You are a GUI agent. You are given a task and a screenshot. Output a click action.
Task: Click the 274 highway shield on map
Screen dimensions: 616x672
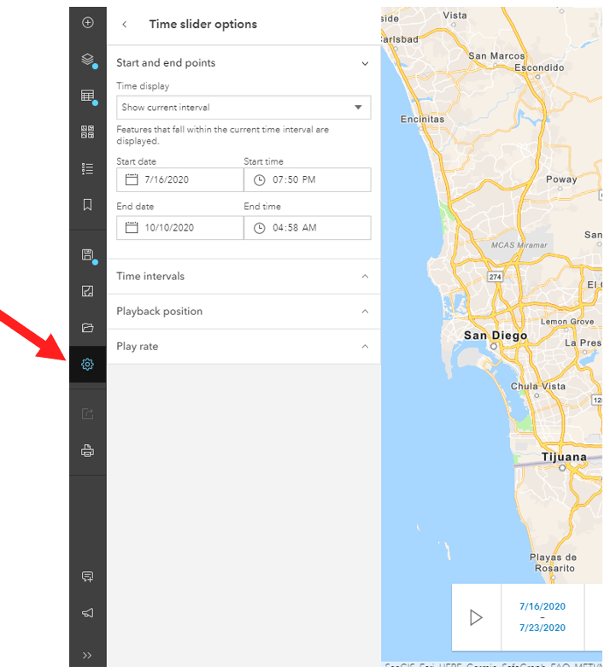496,277
